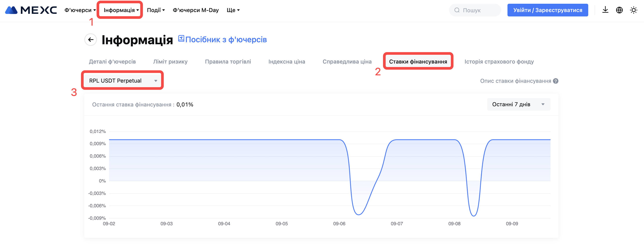Select the Ставки фінансування tab
Screen dimensions: 644x244
[418, 61]
